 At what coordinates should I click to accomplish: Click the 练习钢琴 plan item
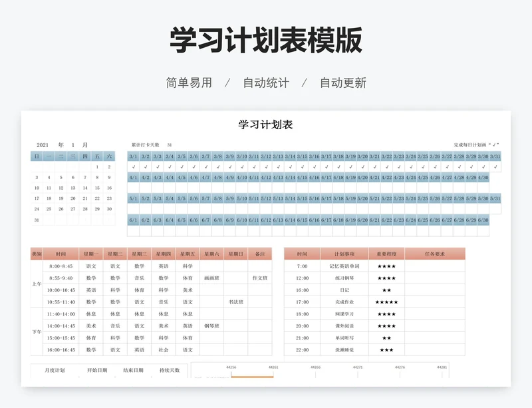[x=344, y=278]
